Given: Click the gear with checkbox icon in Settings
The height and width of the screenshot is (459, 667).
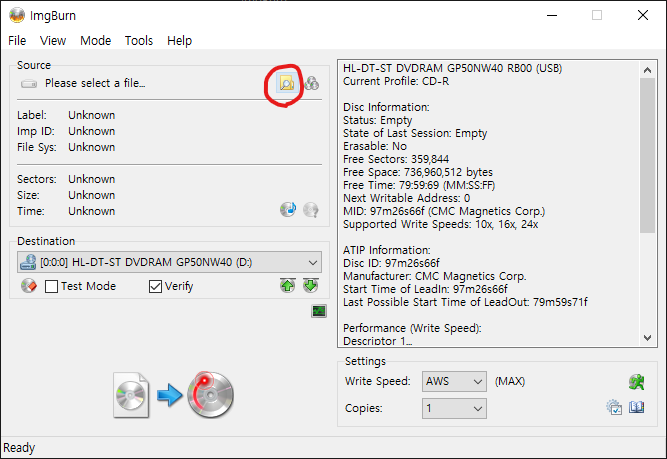Looking at the screenshot, I should pos(614,408).
